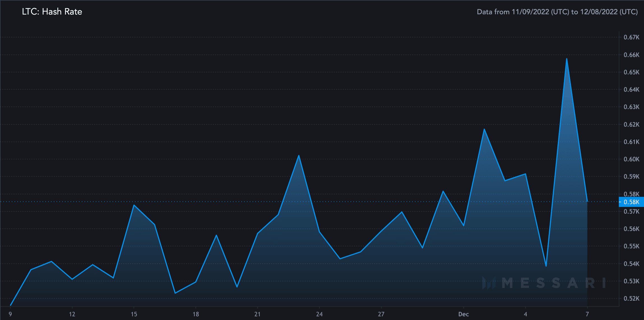Click the LTC: Hash Rate chart title

[x=52, y=11]
